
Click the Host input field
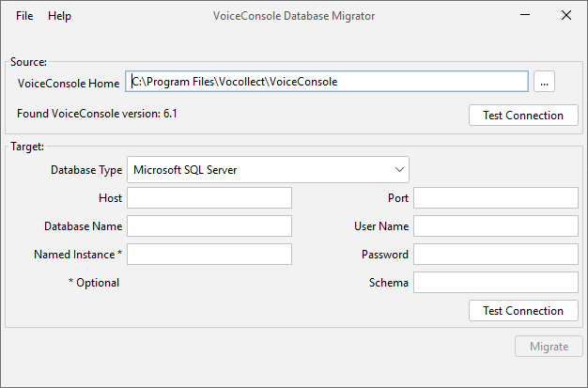[209, 197]
